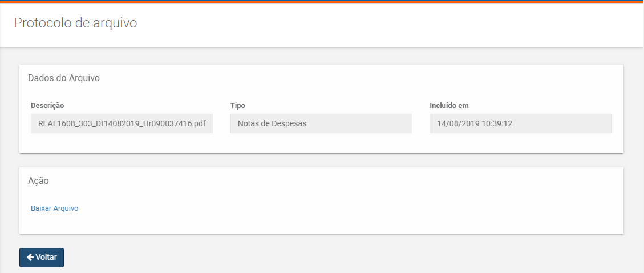Click the Incluído em label
The width and height of the screenshot is (644, 273).
click(x=449, y=106)
